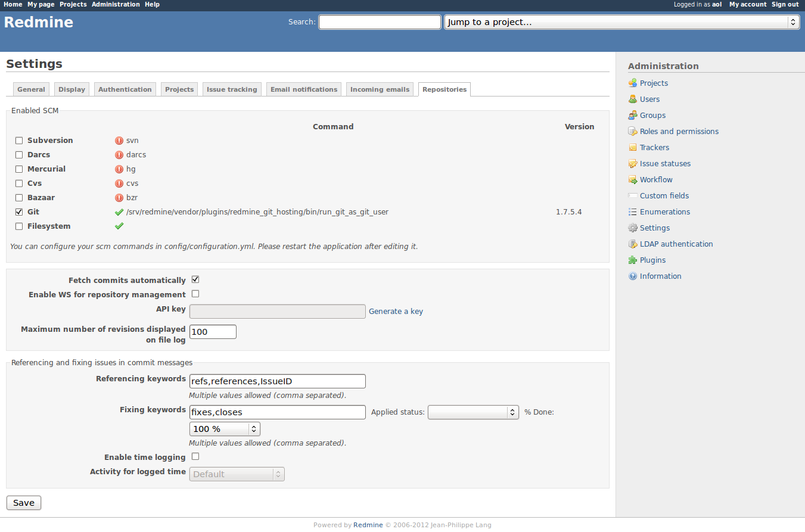Click the Workflow icon in sidebar
The height and width of the screenshot is (532, 805).
pos(633,180)
